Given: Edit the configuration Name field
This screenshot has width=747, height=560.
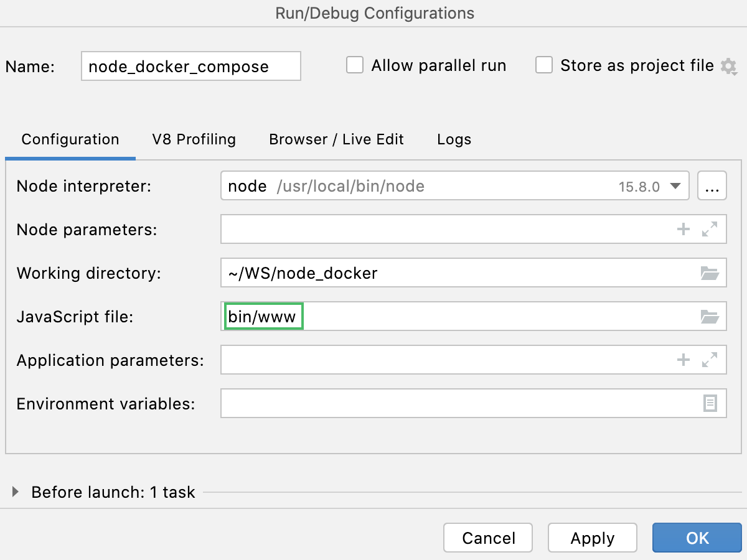Looking at the screenshot, I should pyautogui.click(x=190, y=66).
